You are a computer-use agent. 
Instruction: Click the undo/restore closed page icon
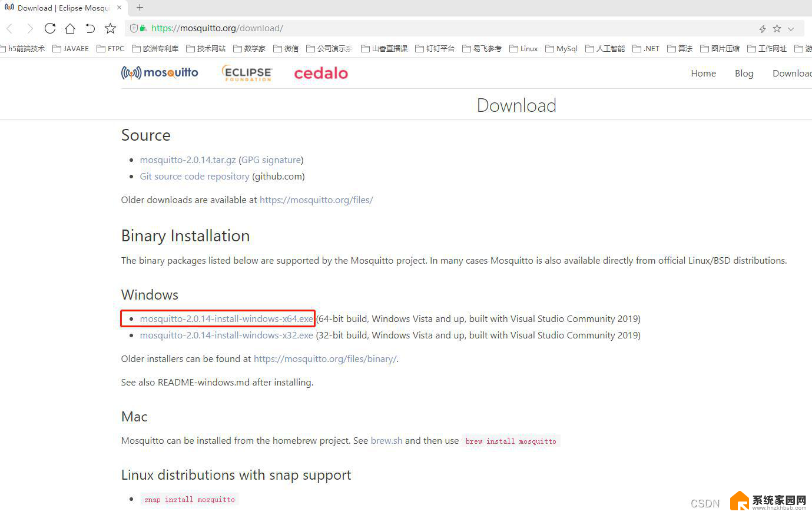[x=90, y=28]
